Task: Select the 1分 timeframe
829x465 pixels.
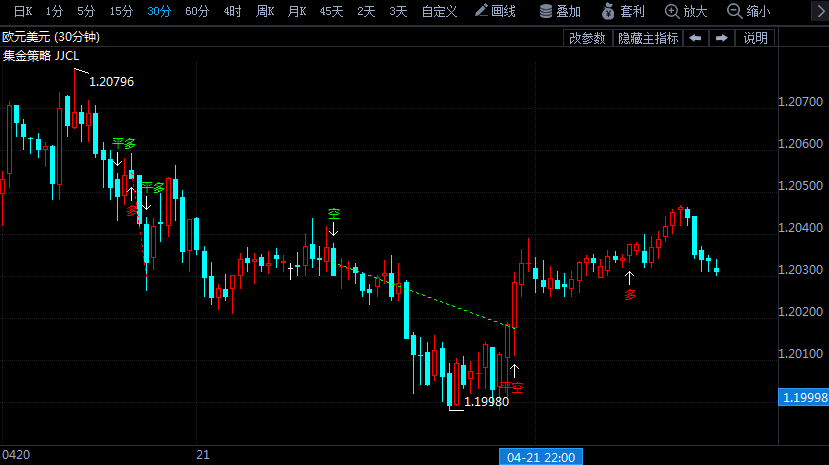Action: 54,11
